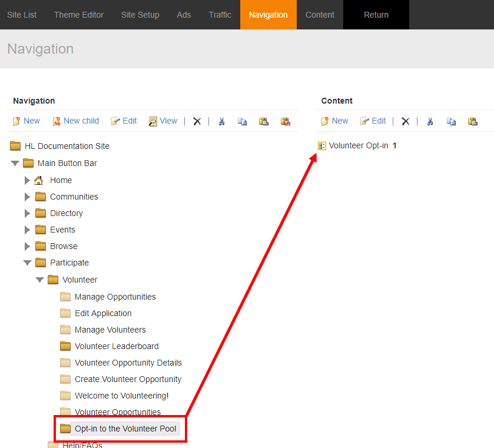
Task: Switch to the Content tab
Action: click(x=320, y=15)
